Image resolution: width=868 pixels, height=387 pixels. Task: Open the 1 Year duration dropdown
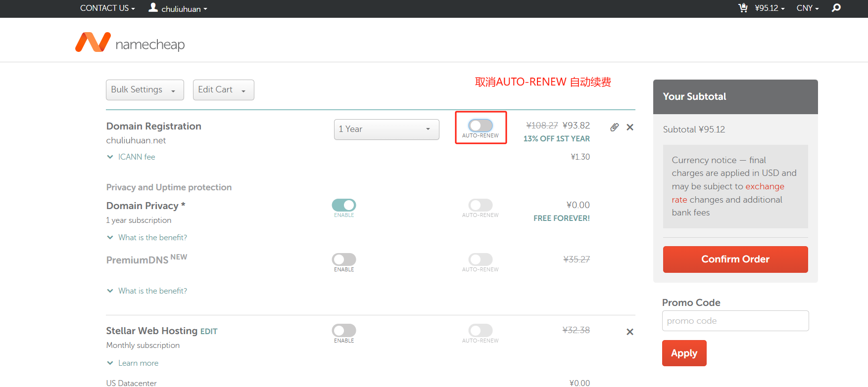pos(386,129)
